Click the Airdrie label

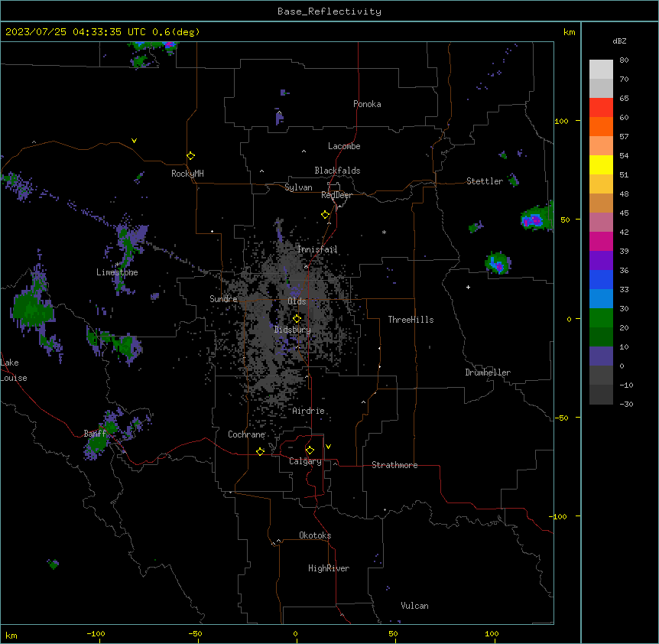[x=308, y=411]
